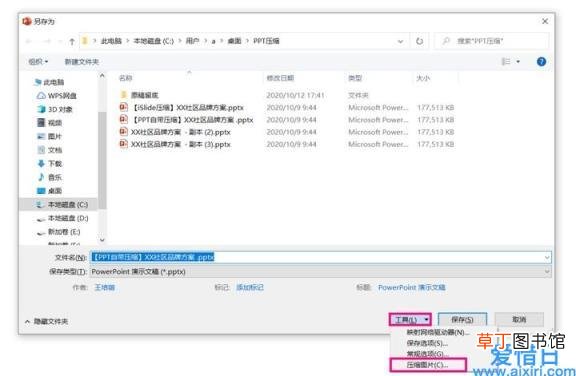Choose 保存选项(S)... menu item
576x376 pixels.
(x=427, y=343)
